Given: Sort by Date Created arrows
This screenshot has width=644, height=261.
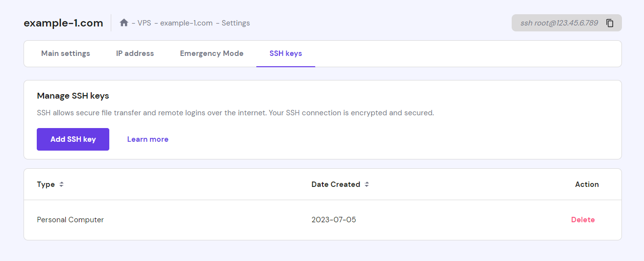Looking at the screenshot, I should [367, 184].
